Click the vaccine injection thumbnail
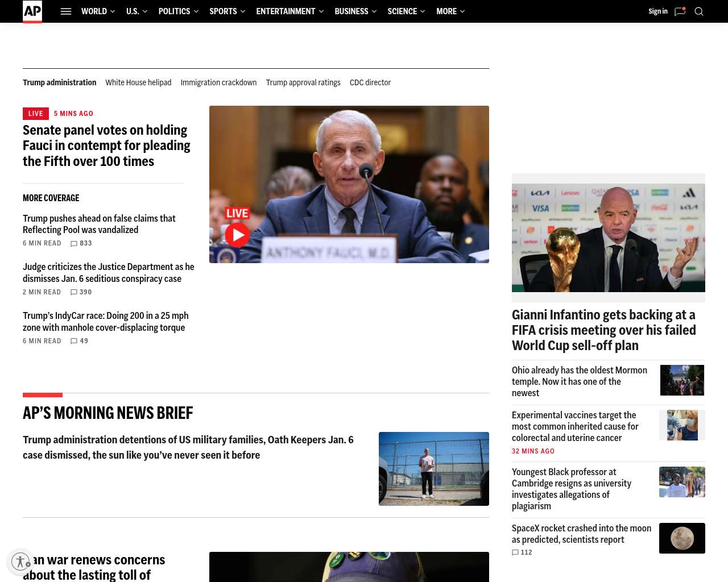Viewport: 728px width, 582px height. [682, 425]
